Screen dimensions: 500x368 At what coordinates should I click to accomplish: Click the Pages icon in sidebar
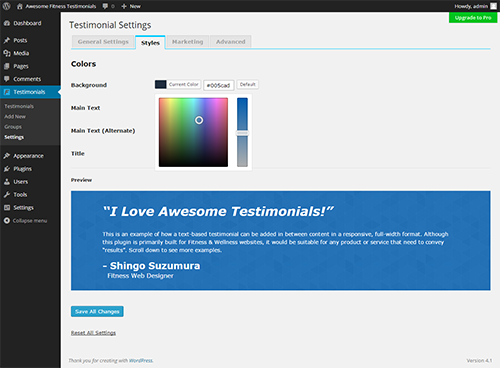coord(7,66)
